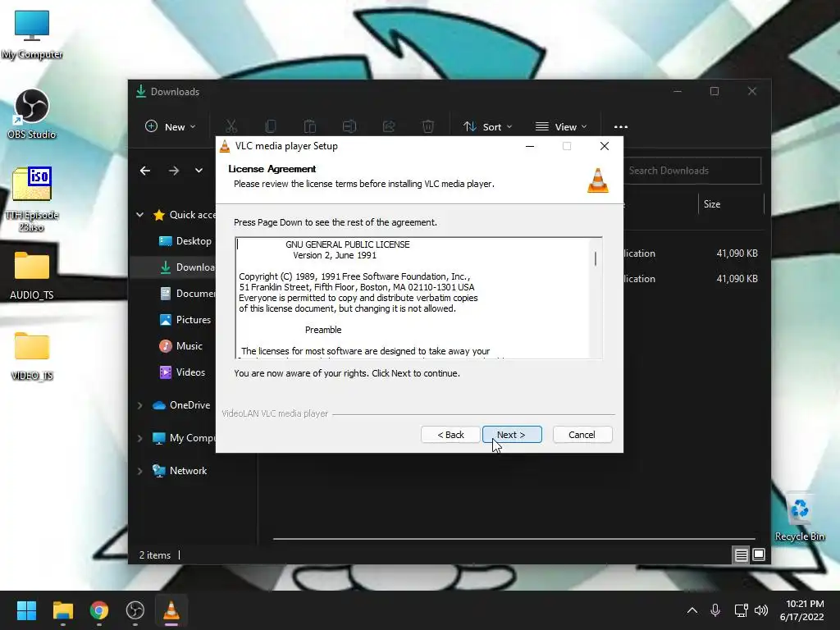Select Desktop in the navigation pane
Image resolution: width=840 pixels, height=630 pixels.
pyautogui.click(x=185, y=241)
